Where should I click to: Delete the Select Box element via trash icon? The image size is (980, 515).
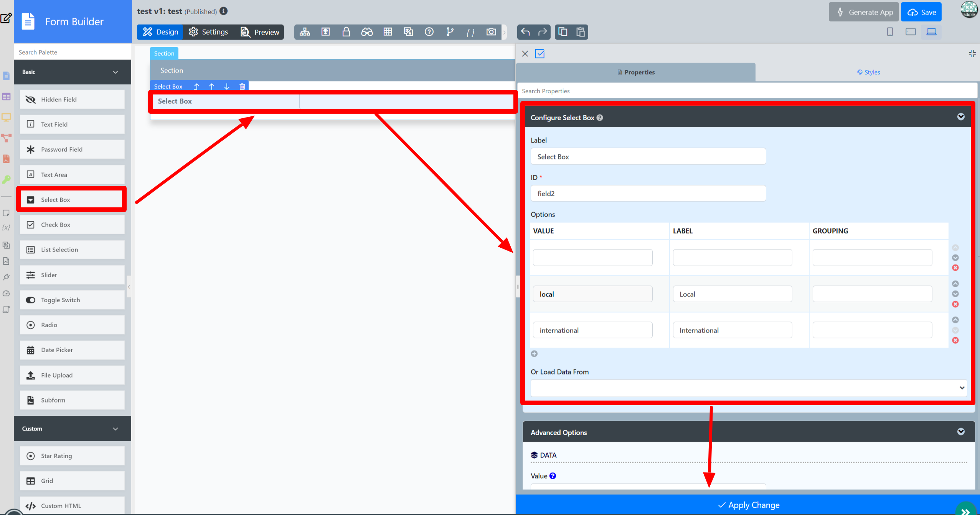click(242, 86)
